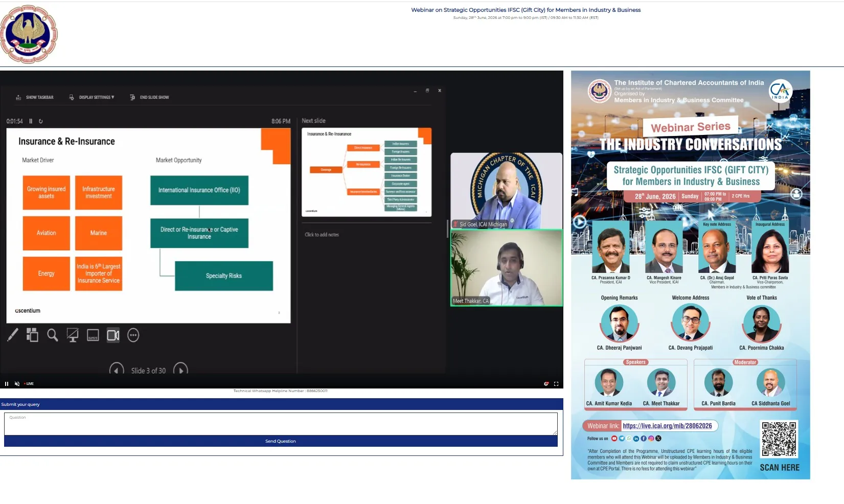Enter fullscreen video mode
The height and width of the screenshot is (504, 844).
click(x=556, y=383)
